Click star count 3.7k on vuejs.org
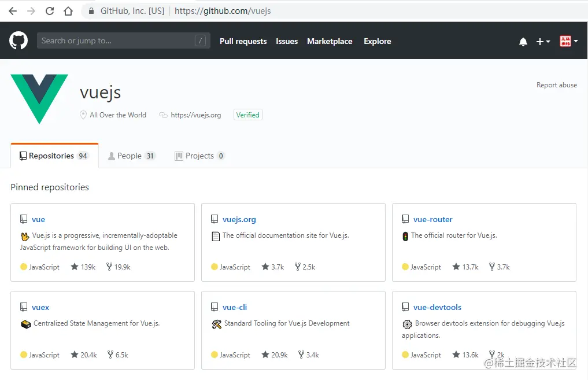Viewport: 588px width, 380px height. 273,267
